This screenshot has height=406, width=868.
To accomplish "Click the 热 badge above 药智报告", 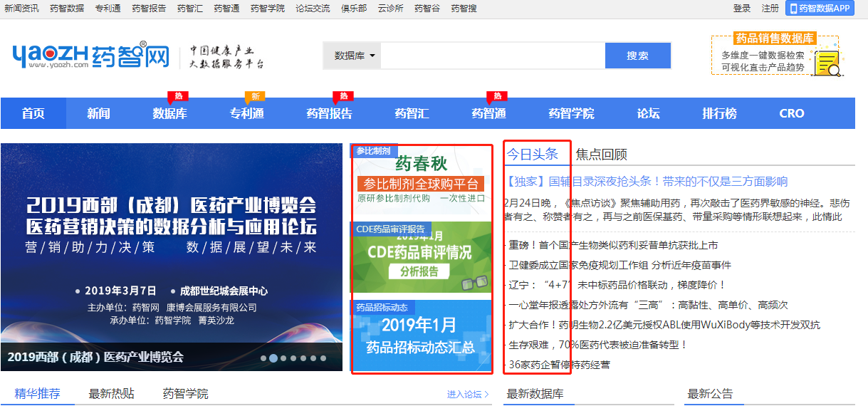I will point(343,95).
